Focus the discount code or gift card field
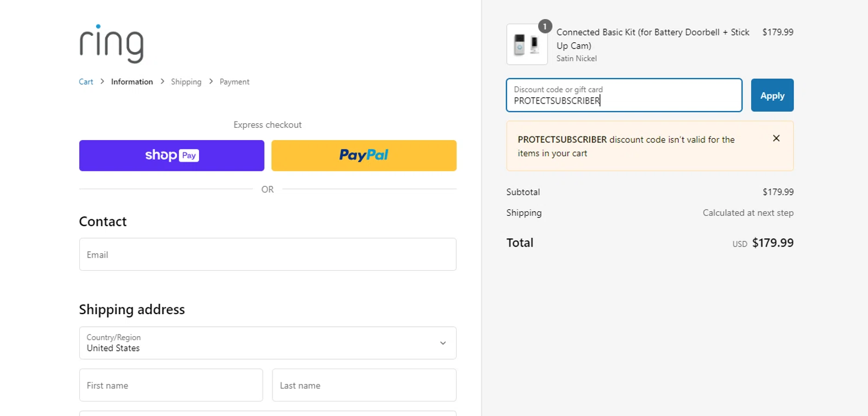This screenshot has height=416, width=868. [x=624, y=96]
